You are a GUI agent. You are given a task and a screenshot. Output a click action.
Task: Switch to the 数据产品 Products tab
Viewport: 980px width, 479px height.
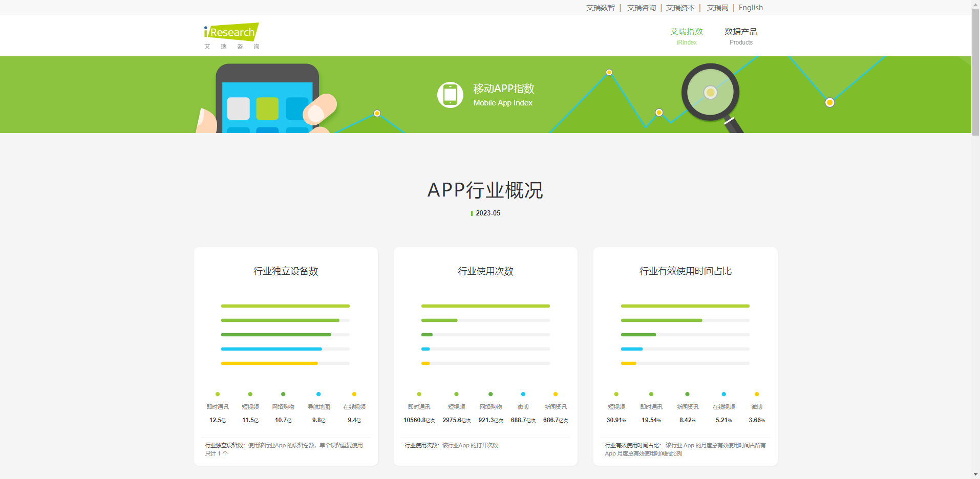[740, 36]
